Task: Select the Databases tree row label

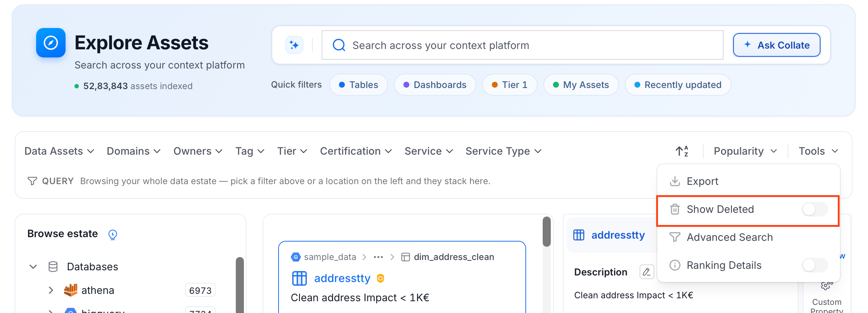Action: (92, 267)
